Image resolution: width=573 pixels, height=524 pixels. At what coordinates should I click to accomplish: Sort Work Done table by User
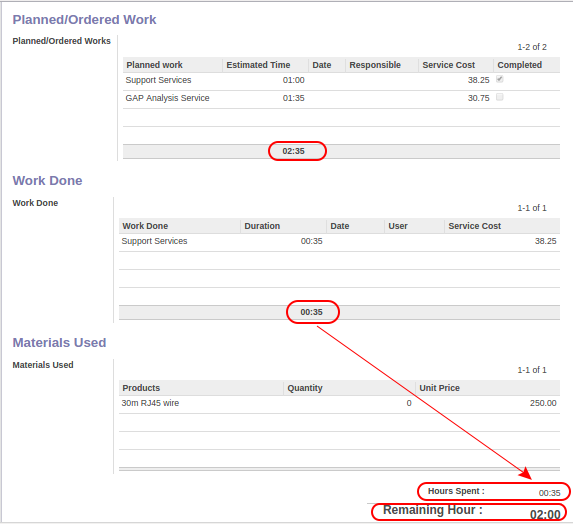[398, 226]
